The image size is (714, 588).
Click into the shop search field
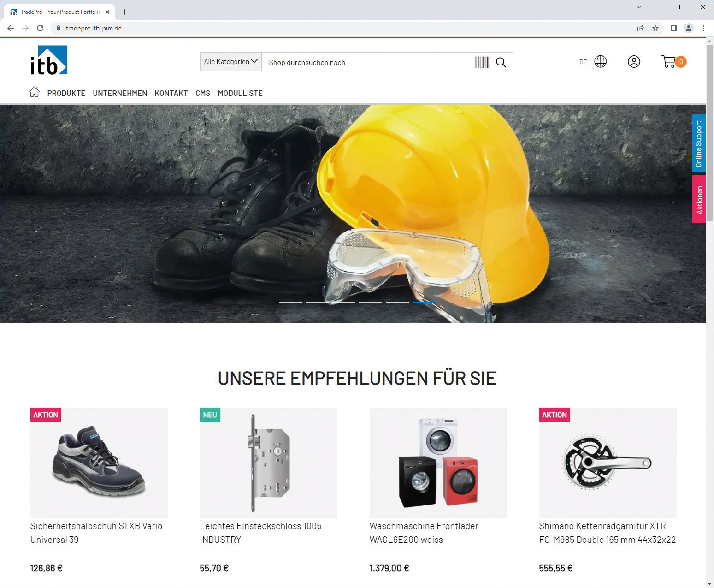369,62
